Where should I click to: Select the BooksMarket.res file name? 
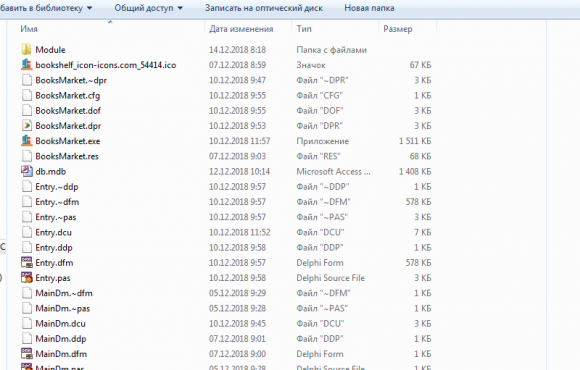[x=67, y=156]
